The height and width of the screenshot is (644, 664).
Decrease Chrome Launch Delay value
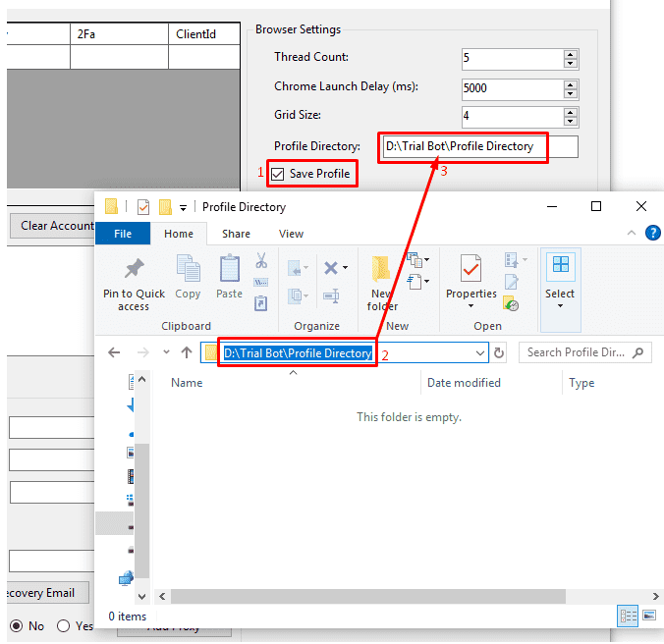[x=571, y=93]
